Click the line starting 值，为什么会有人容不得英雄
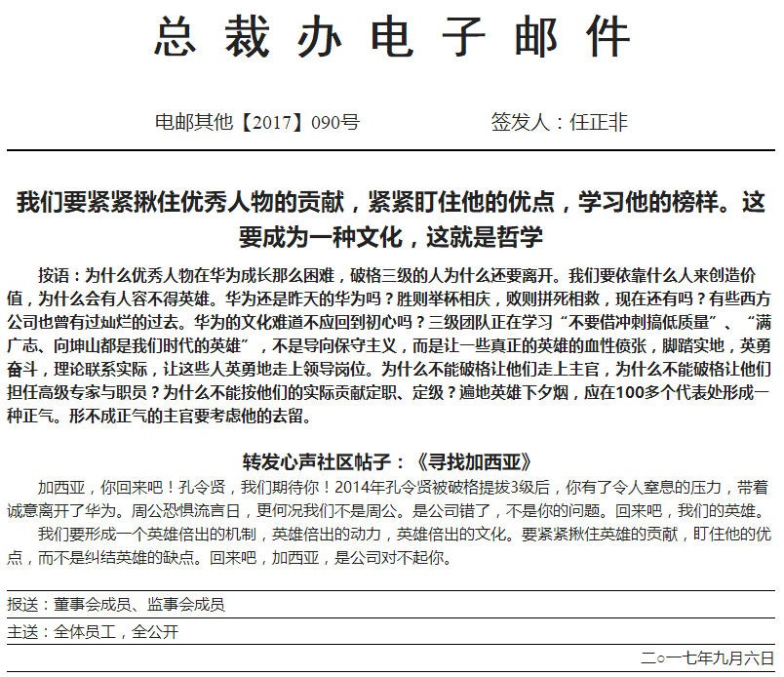Image resolution: width=784 pixels, height=677 pixels. pos(389,299)
